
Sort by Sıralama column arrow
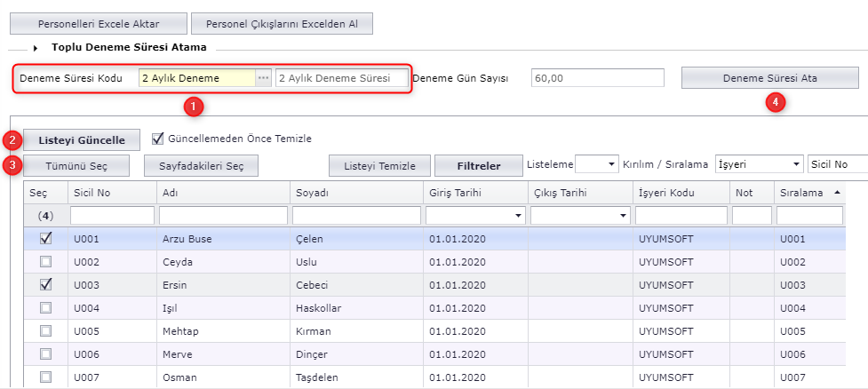837,192
